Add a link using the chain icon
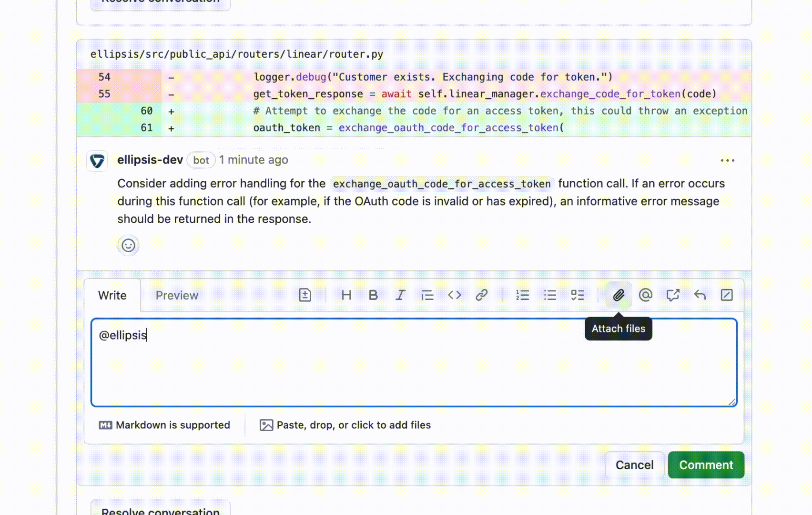This screenshot has height=515, width=812. click(x=482, y=295)
